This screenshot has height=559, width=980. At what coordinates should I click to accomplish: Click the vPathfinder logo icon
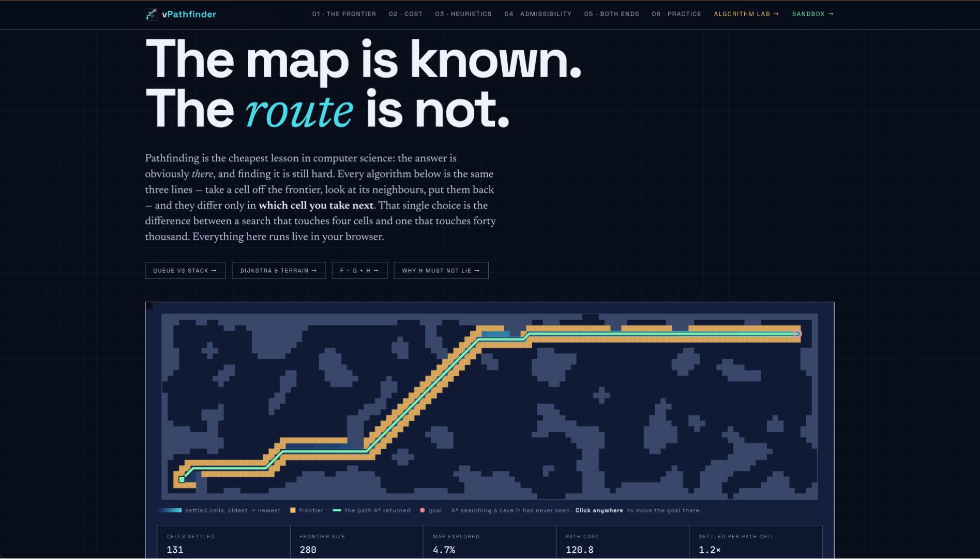point(151,14)
